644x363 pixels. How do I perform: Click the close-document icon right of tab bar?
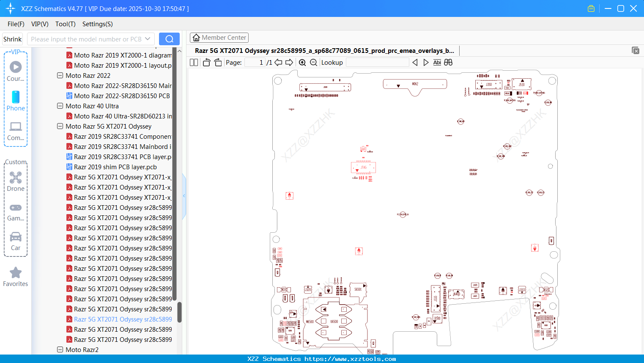point(635,50)
